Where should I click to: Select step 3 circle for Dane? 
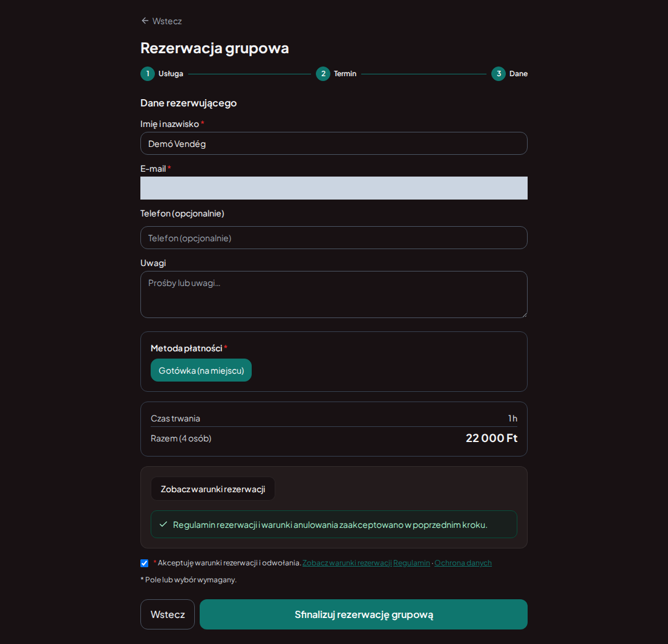click(x=499, y=74)
